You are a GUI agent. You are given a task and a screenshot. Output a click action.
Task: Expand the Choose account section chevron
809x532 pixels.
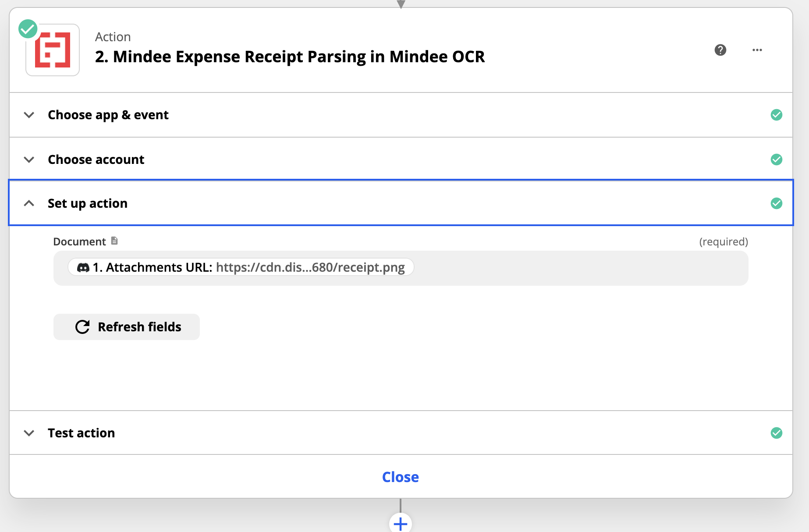coord(29,160)
